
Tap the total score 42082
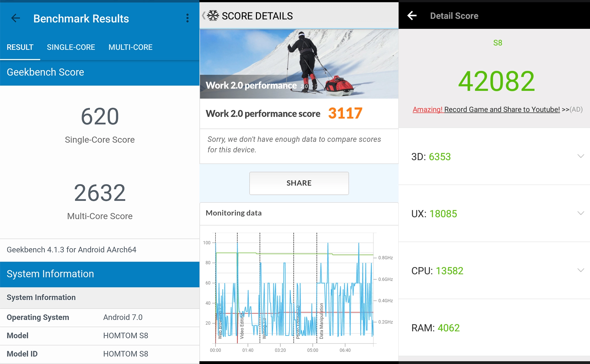(x=496, y=81)
